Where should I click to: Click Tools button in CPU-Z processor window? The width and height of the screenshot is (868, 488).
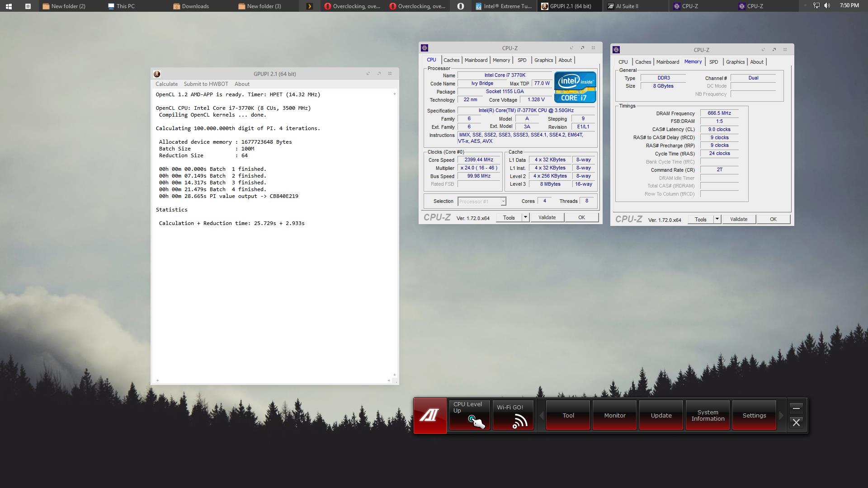point(509,217)
